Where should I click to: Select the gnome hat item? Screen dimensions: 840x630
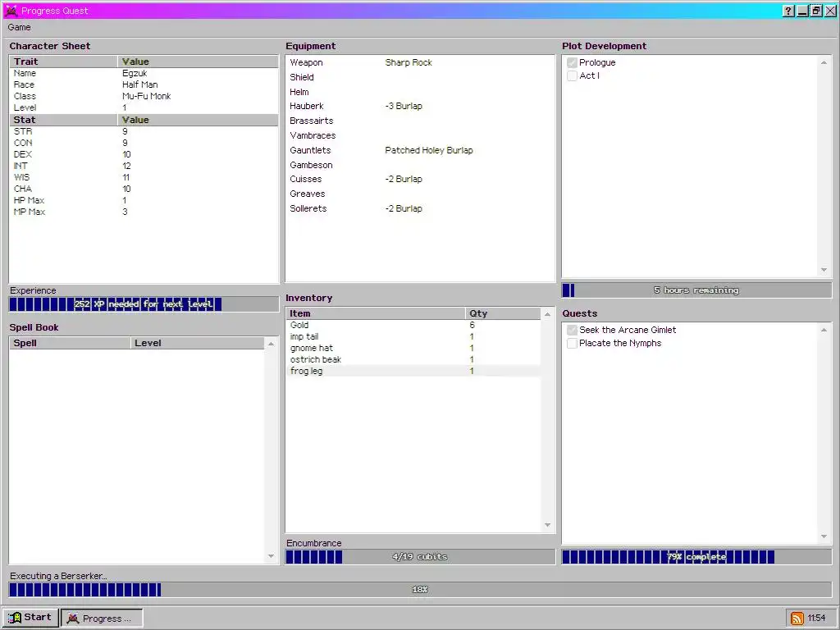pos(413,348)
